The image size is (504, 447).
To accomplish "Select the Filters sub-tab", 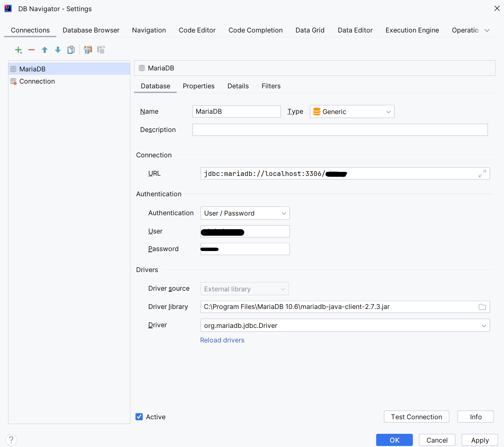I will pyautogui.click(x=271, y=86).
